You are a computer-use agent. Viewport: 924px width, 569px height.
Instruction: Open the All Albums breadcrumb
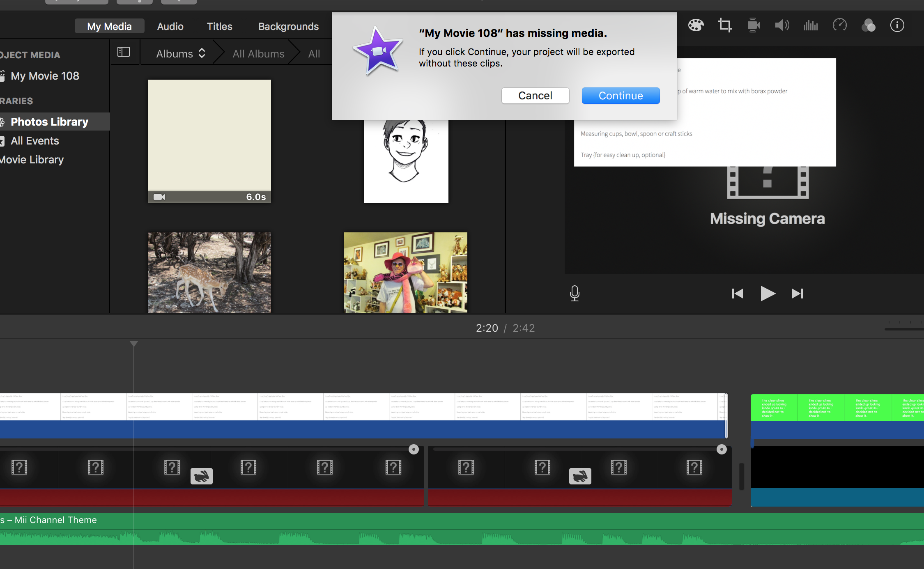click(x=258, y=53)
